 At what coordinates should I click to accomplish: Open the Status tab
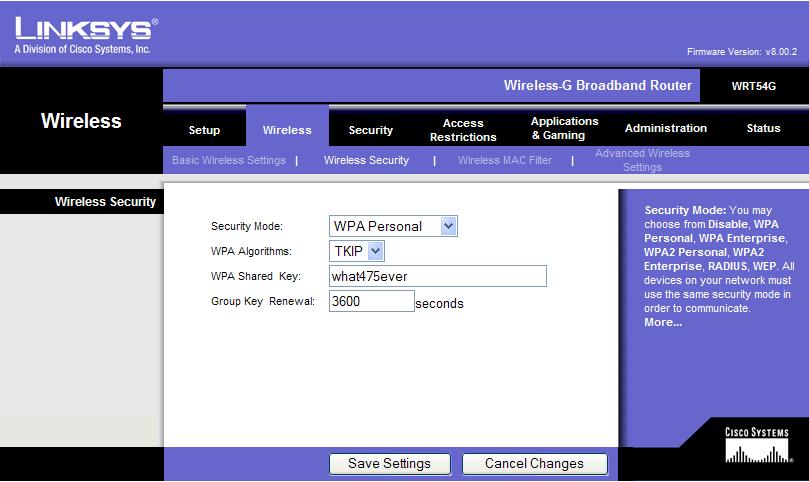point(763,128)
